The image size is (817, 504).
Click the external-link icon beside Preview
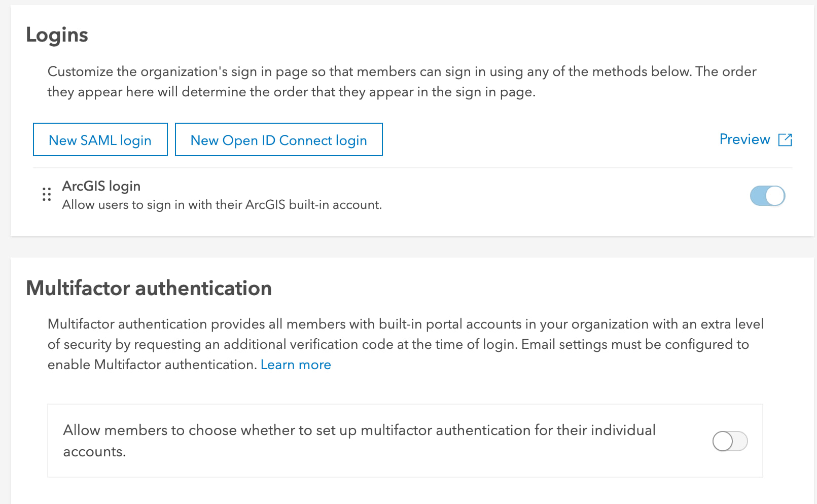tap(785, 140)
